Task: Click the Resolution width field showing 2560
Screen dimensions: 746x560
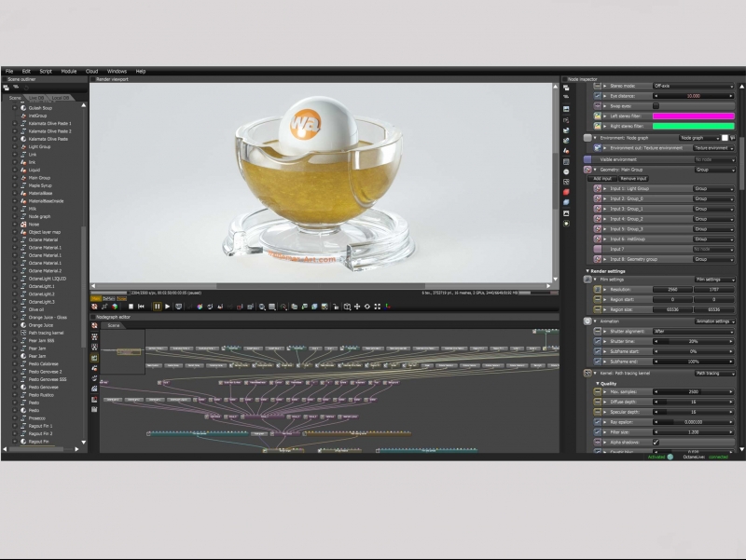Action: coord(672,290)
